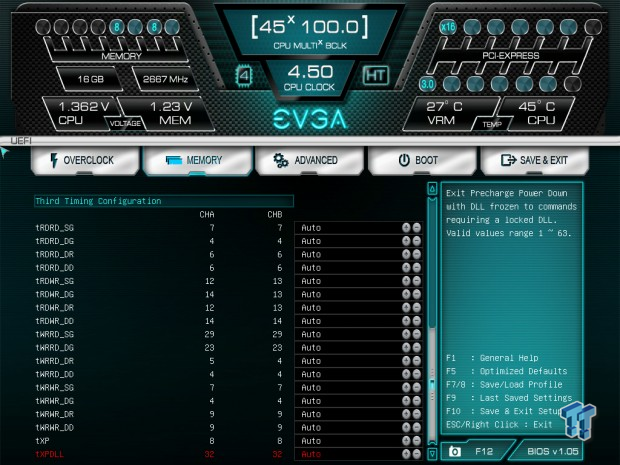Increase tXP with its plus icon
Viewport: 620px width, 465px height.
click(406, 440)
